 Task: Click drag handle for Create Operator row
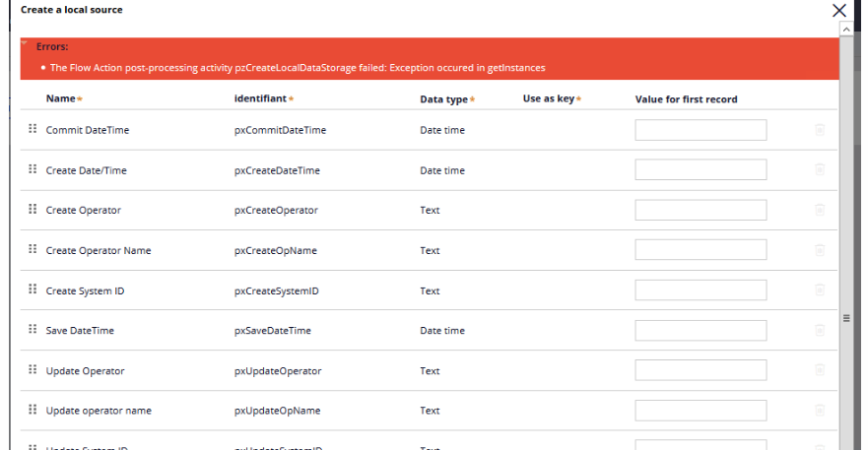33,209
